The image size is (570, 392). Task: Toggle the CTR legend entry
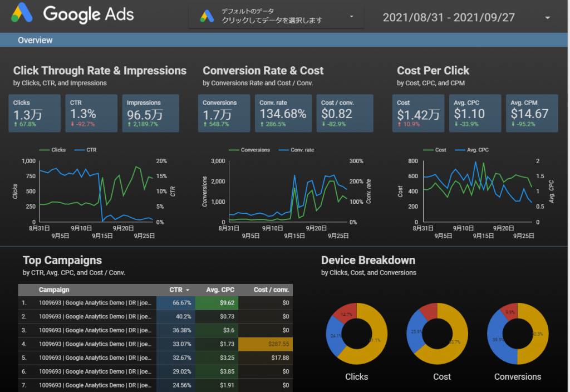[x=85, y=150]
